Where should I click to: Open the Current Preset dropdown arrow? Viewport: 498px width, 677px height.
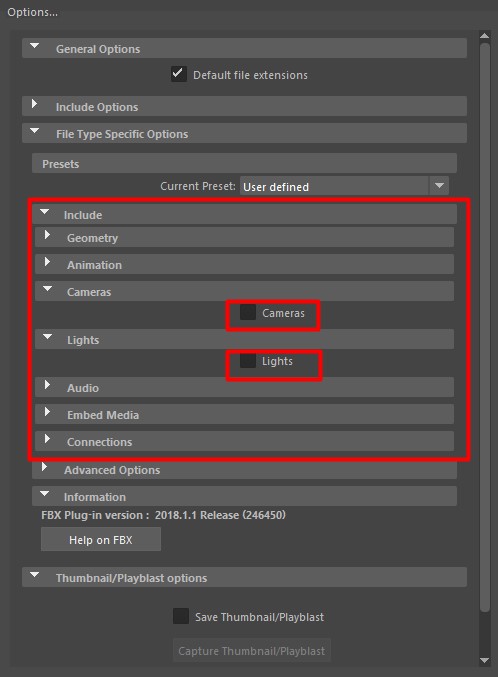click(x=439, y=186)
